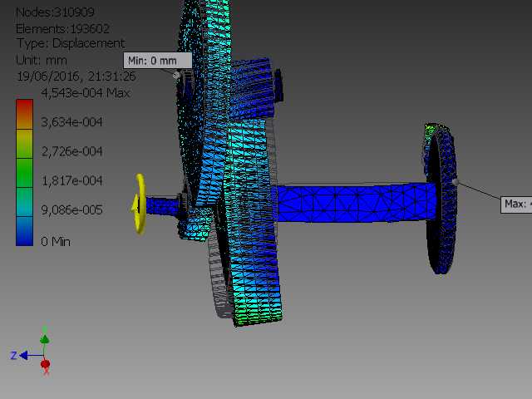Click the maximum probe point marker on the right disc

[x=456, y=183]
